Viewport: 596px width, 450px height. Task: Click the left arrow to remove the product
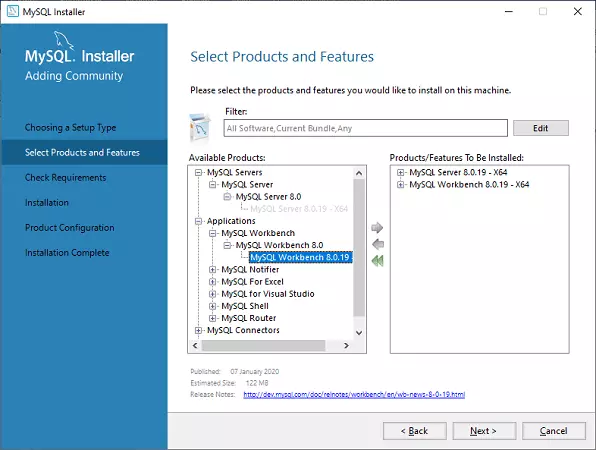pyautogui.click(x=378, y=244)
